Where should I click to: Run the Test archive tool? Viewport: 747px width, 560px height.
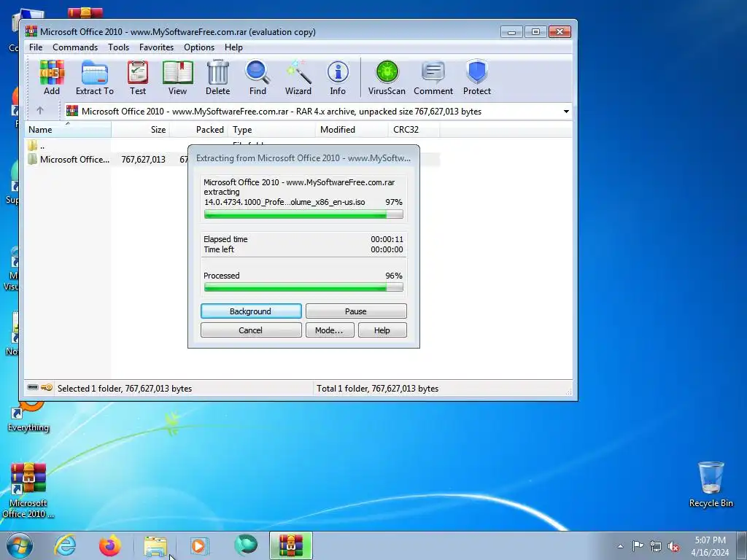[138, 77]
